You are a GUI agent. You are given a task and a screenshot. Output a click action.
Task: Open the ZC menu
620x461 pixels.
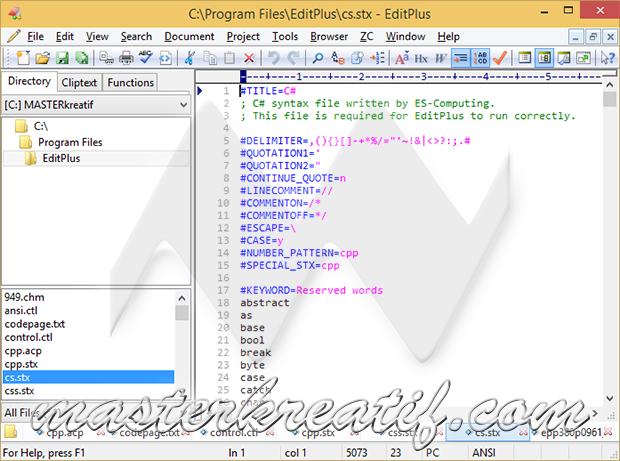pos(367,36)
